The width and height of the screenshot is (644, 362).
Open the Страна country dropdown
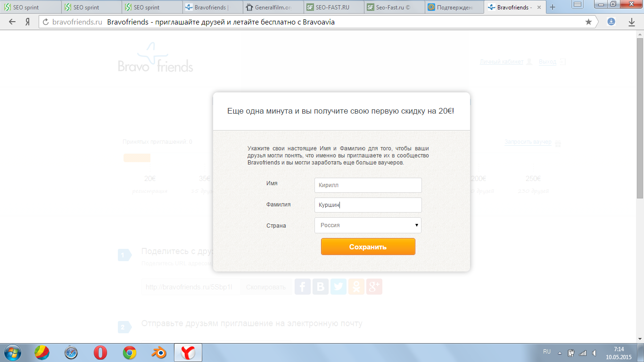pyautogui.click(x=368, y=225)
